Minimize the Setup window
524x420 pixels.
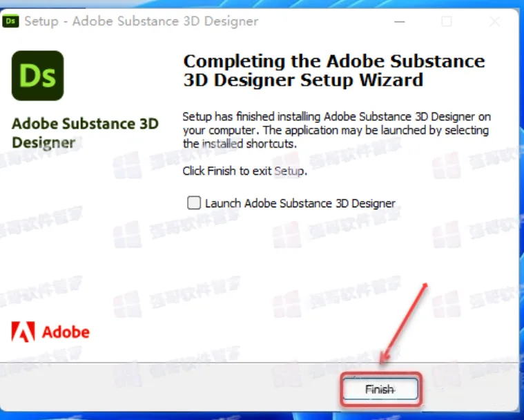pyautogui.click(x=399, y=21)
